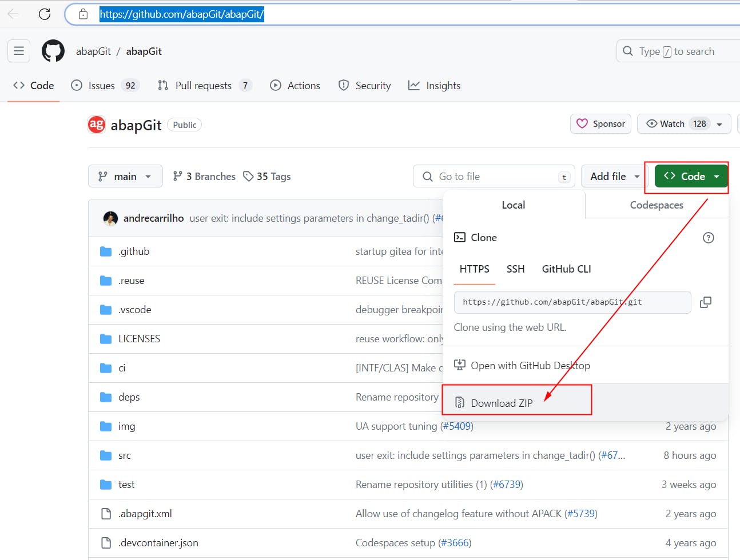
Task: Click the site info lock icon
Action: (x=83, y=14)
